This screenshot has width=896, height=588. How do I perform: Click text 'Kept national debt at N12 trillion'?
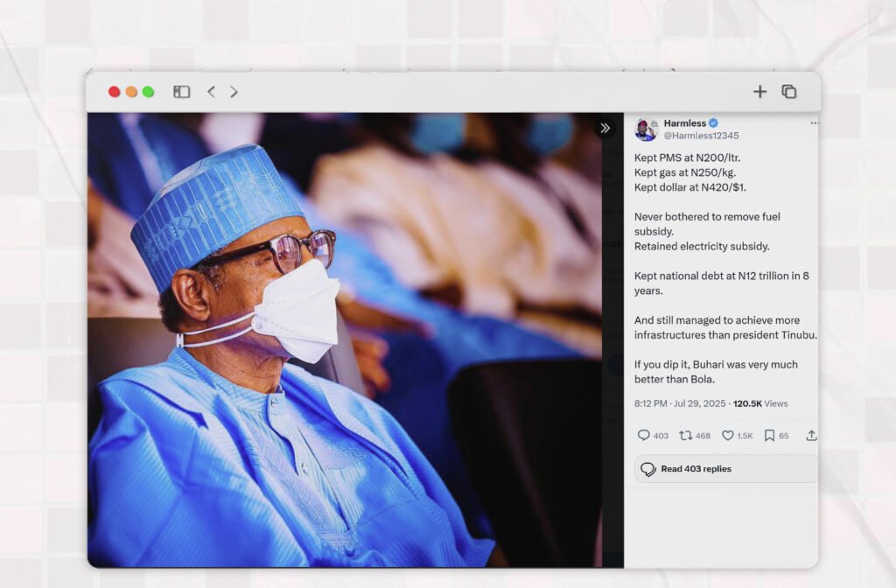click(710, 276)
